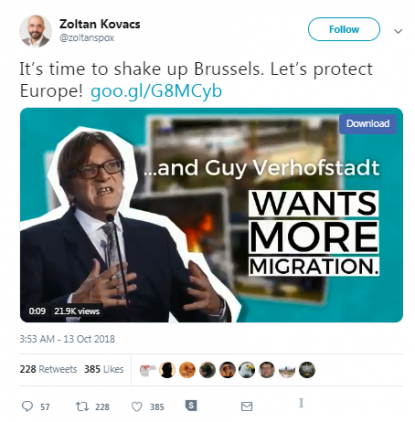Click the S badge icon below tweet
This screenshot has height=422, width=415.
click(x=191, y=405)
